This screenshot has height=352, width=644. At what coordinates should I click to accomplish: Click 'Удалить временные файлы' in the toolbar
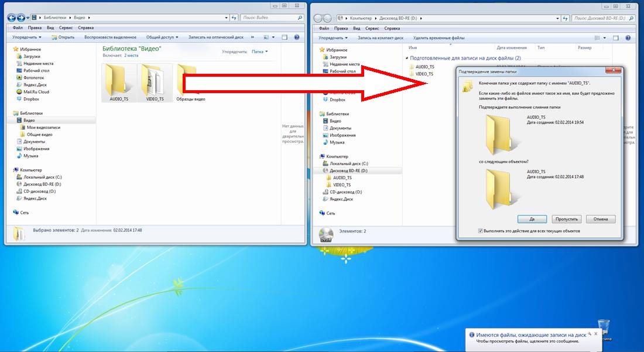click(x=439, y=38)
